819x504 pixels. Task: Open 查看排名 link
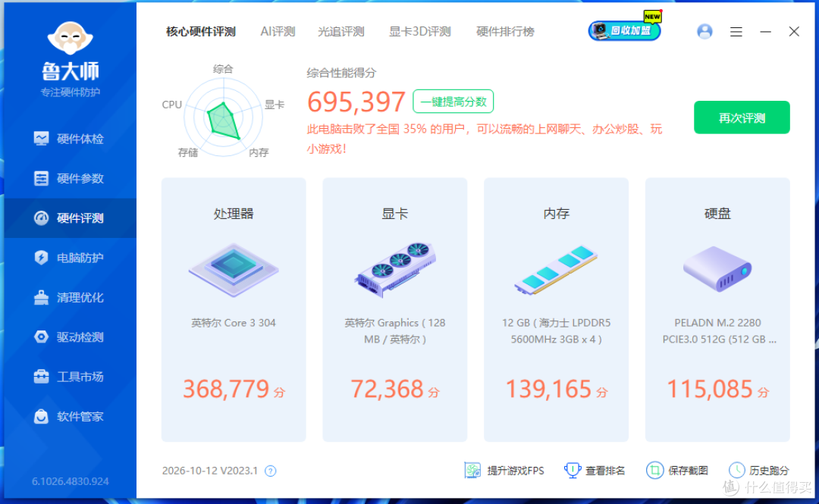click(x=605, y=471)
